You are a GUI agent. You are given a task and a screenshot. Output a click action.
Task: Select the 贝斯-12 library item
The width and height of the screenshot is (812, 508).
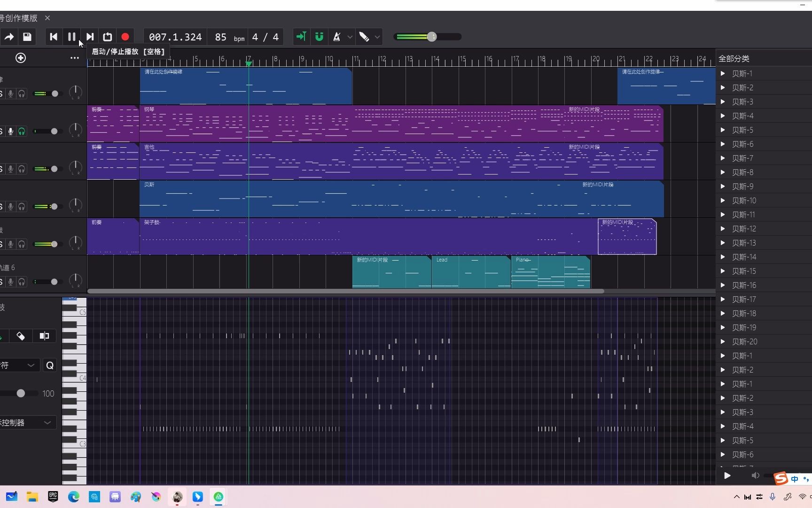click(744, 229)
